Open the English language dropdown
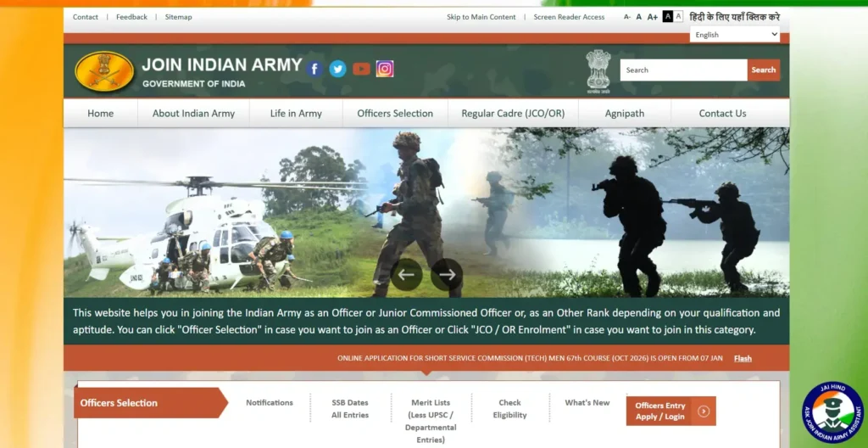The width and height of the screenshot is (868, 448). pos(735,35)
